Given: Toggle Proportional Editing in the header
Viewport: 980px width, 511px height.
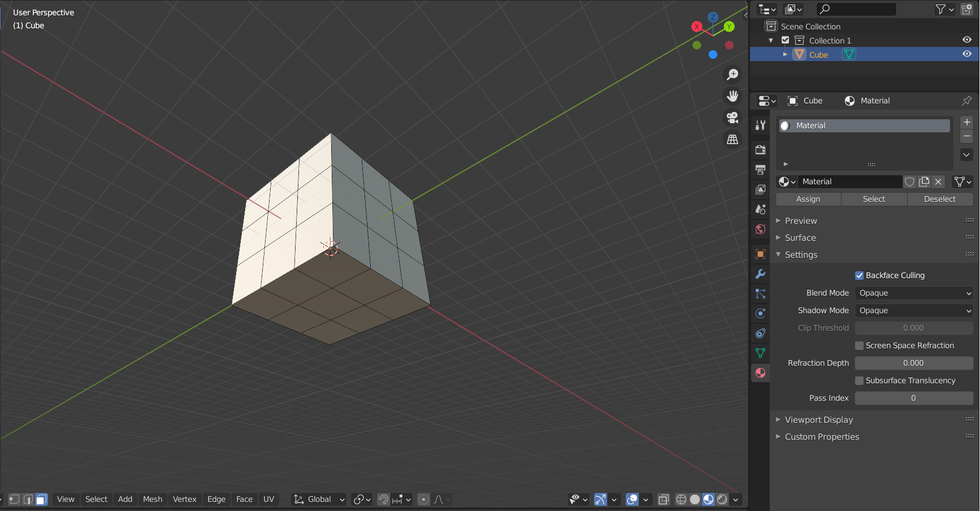Looking at the screenshot, I should (423, 499).
